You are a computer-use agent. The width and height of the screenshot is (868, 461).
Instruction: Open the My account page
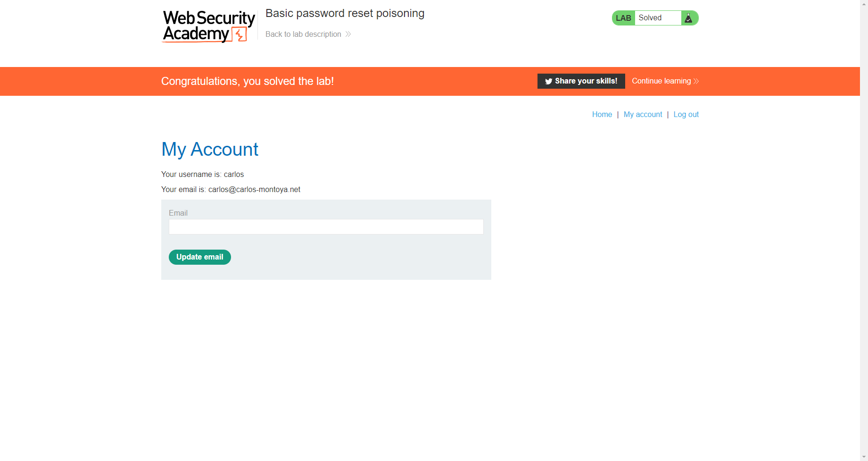pos(643,114)
